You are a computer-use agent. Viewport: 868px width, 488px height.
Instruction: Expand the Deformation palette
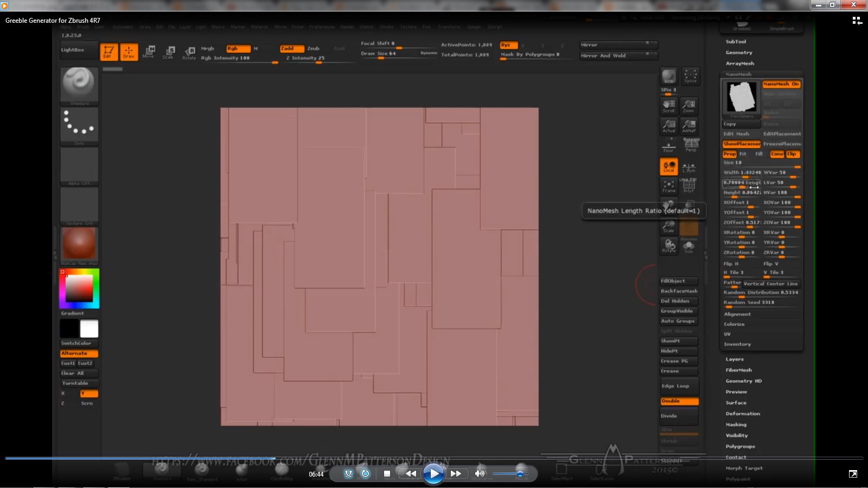coord(743,414)
